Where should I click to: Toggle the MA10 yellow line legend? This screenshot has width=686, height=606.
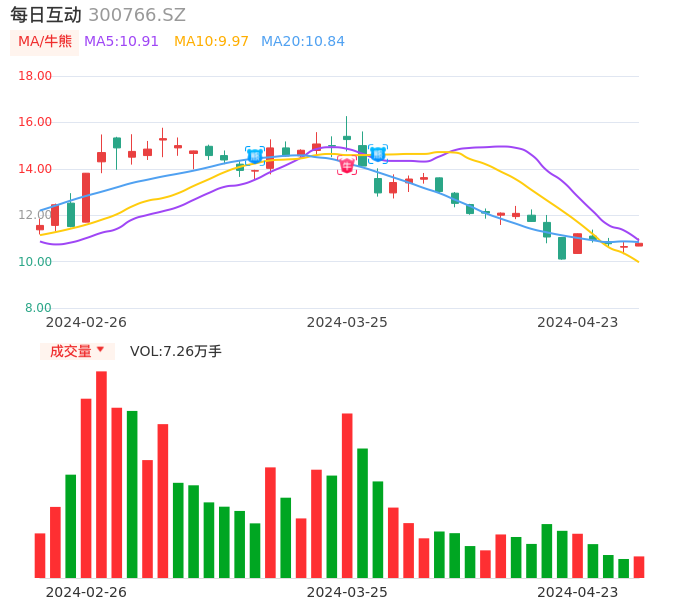click(211, 42)
